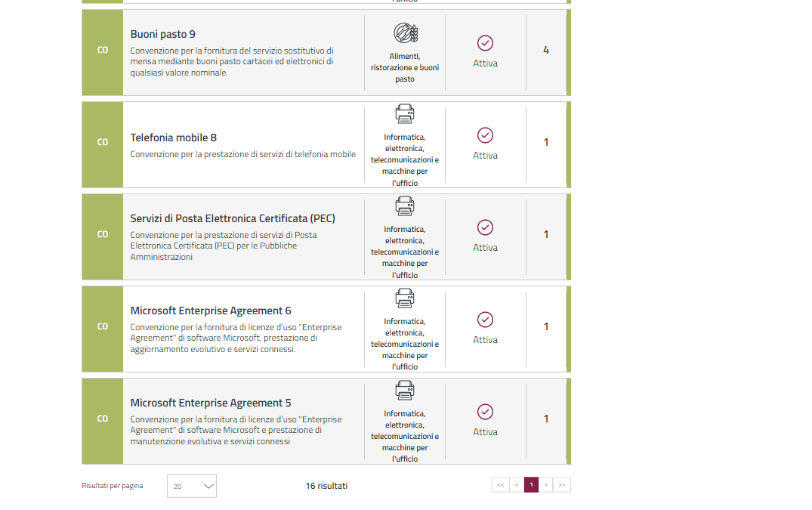Open the Telefonia mobile 8 convention
This screenshot has width=812, height=510.
point(173,138)
